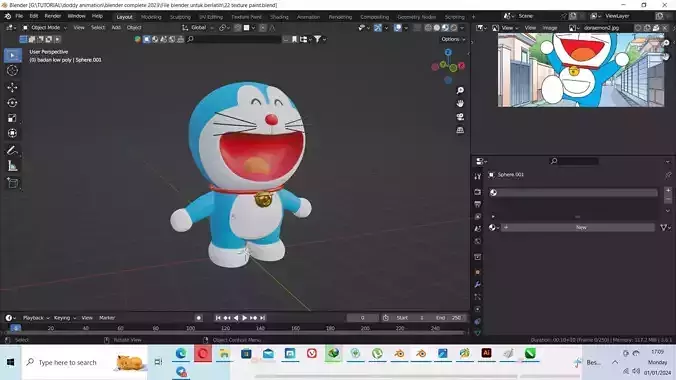
Task: Open the Playback dropdown in timeline
Action: (36, 318)
